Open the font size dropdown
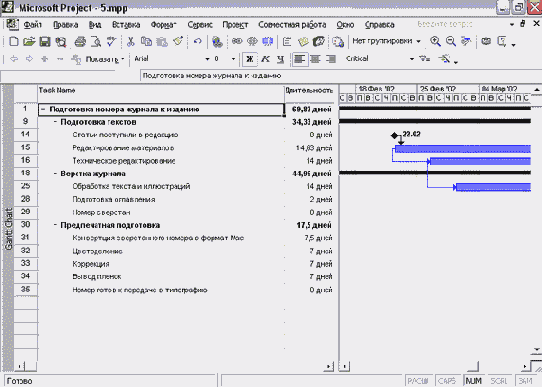Viewport: 542px width, 387px height. 233,59
